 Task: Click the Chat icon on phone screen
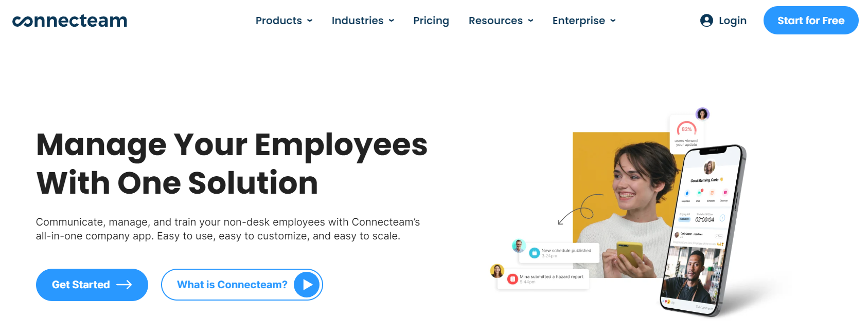click(x=699, y=194)
